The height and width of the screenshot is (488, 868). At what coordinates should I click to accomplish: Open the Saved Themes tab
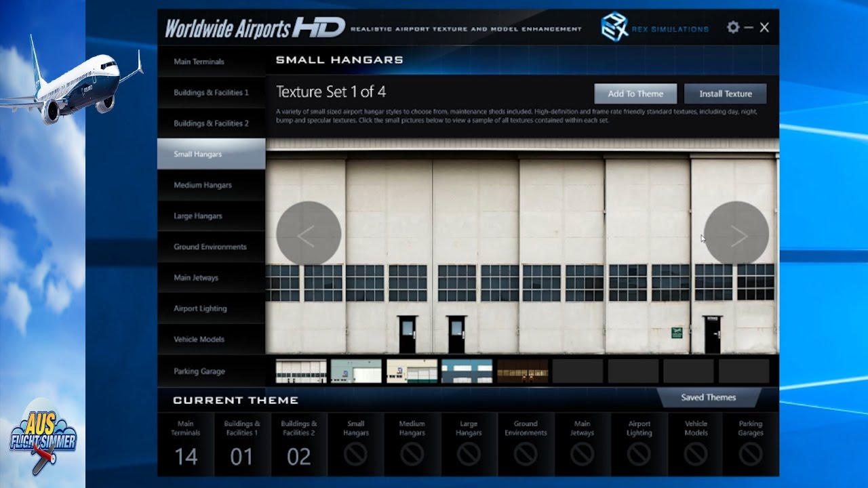click(x=709, y=397)
